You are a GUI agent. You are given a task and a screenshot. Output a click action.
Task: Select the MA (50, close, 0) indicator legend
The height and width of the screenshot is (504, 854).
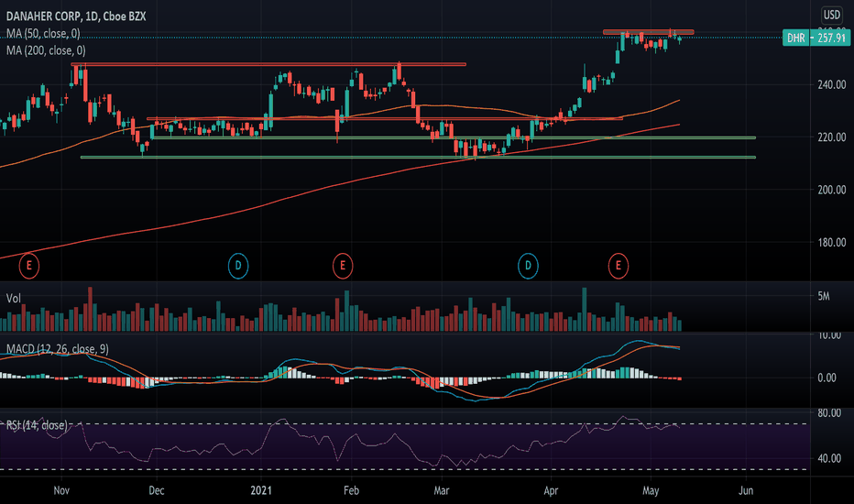(43, 34)
